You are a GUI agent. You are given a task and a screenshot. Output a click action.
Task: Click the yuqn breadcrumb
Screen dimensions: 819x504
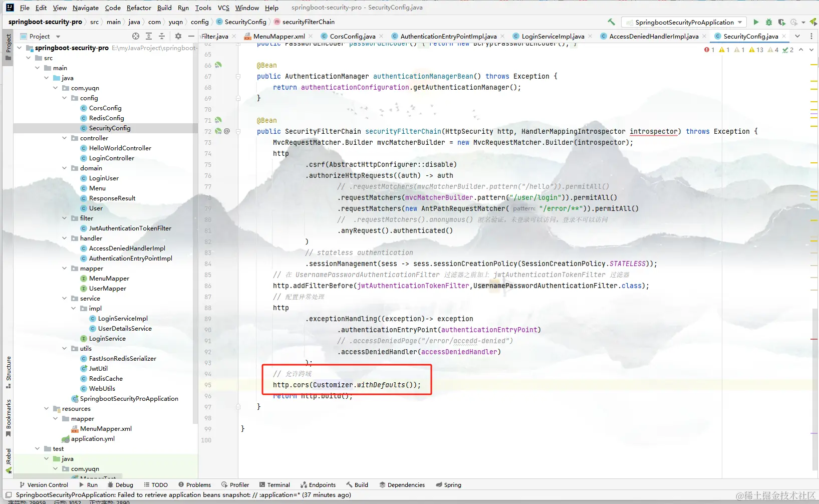175,22
